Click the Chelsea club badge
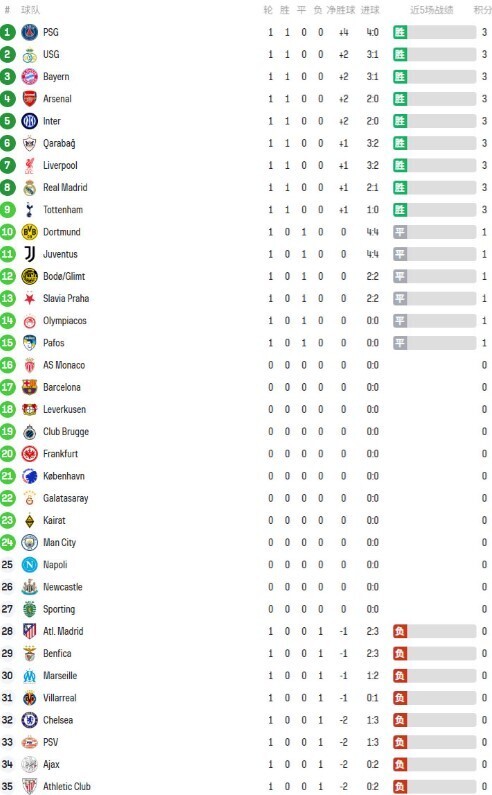The height and width of the screenshot is (795, 492). [29, 720]
